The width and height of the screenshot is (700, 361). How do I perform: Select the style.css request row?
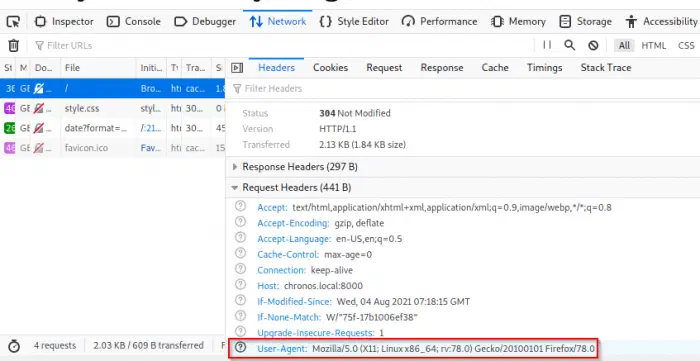pyautogui.click(x=112, y=108)
